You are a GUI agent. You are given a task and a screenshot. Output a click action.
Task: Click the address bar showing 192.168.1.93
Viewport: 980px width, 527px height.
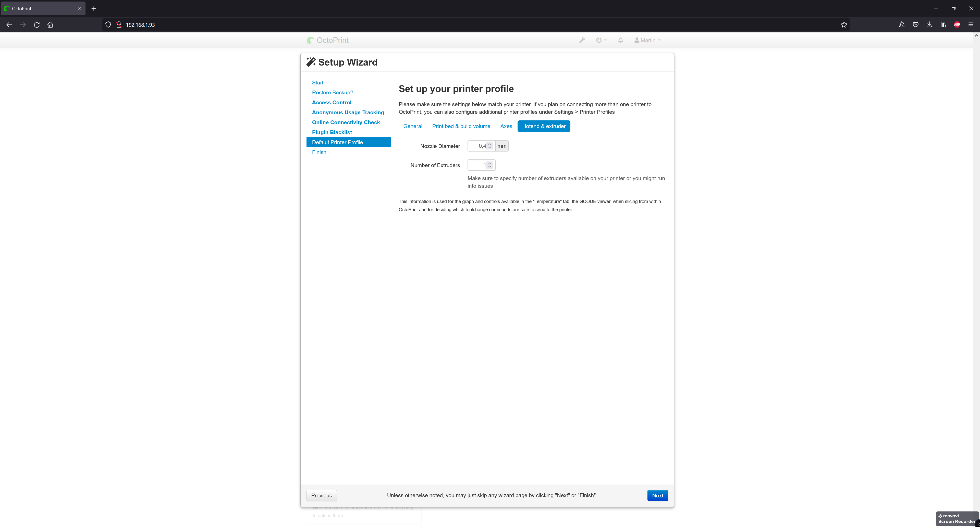475,25
